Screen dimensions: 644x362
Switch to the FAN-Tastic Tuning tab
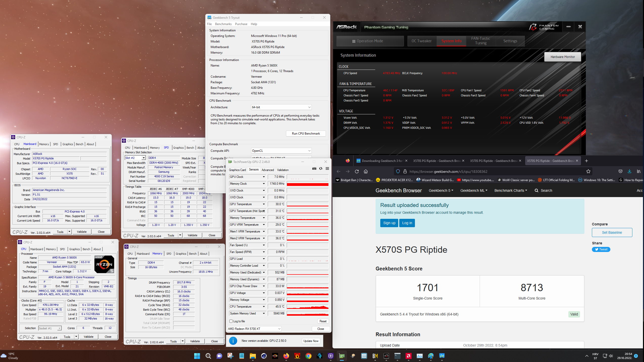[481, 41]
